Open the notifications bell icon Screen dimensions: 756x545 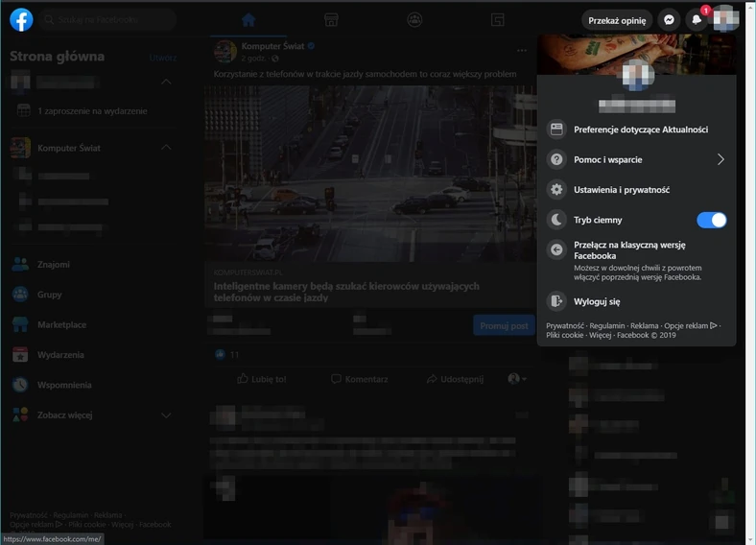coord(697,20)
